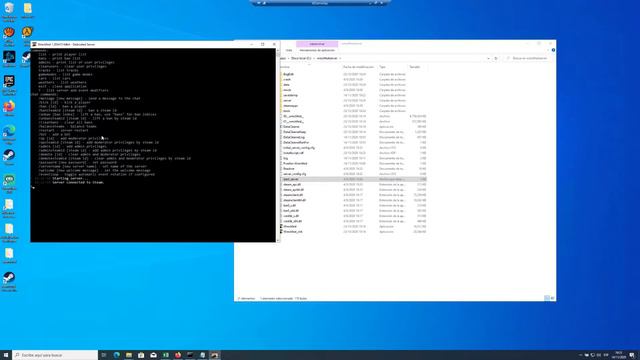
Task: Refresh the File Explorer address bar
Action: pos(496,58)
